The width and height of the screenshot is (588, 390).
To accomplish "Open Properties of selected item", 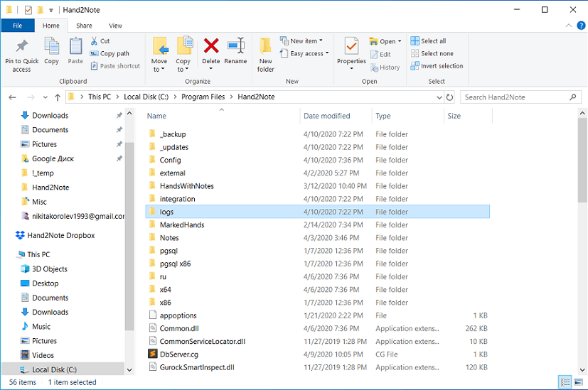I will pos(351,53).
